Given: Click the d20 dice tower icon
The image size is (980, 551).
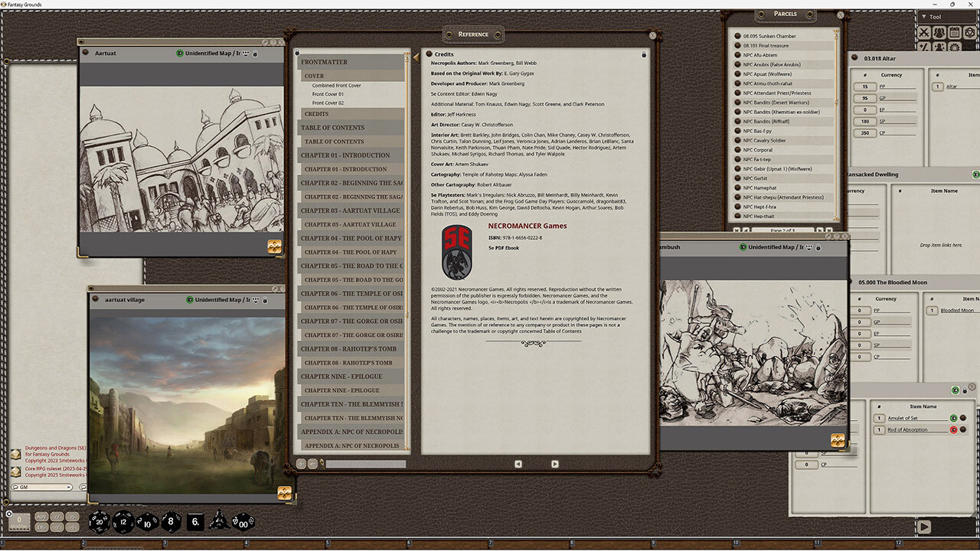Looking at the screenshot, I should (969, 32).
